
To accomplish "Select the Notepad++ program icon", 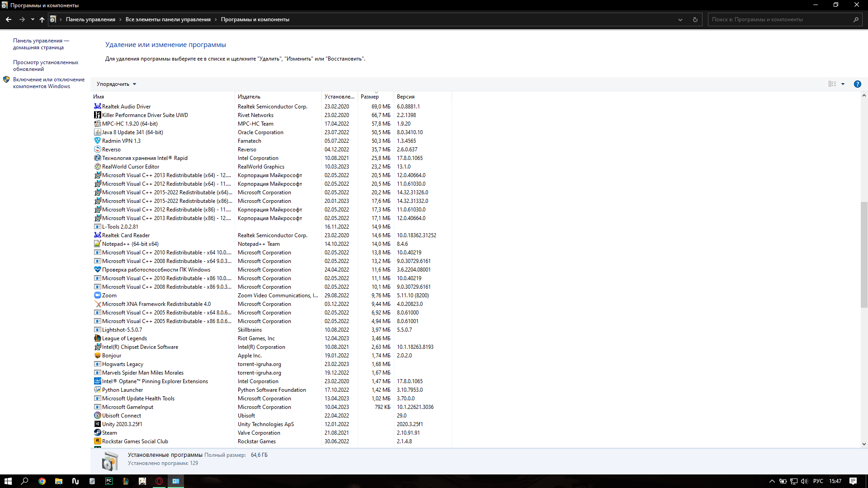I will pos(97,244).
